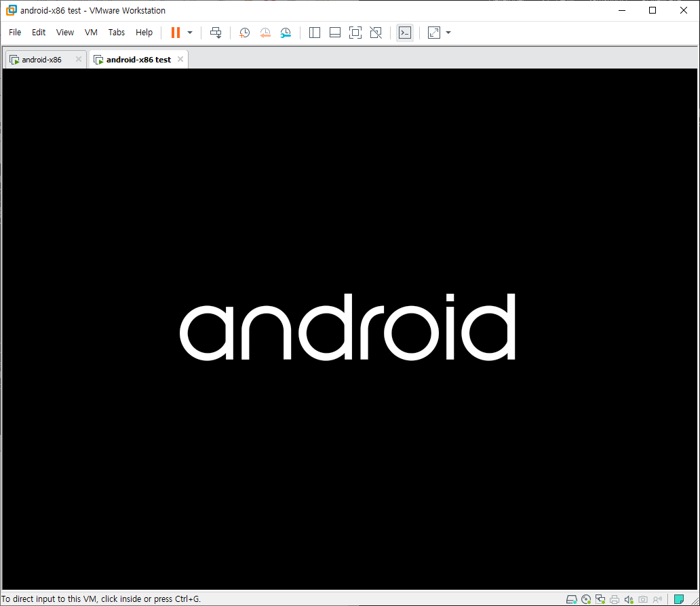The width and height of the screenshot is (700, 606).
Task: Toggle the library sidebar panel
Action: [x=315, y=33]
